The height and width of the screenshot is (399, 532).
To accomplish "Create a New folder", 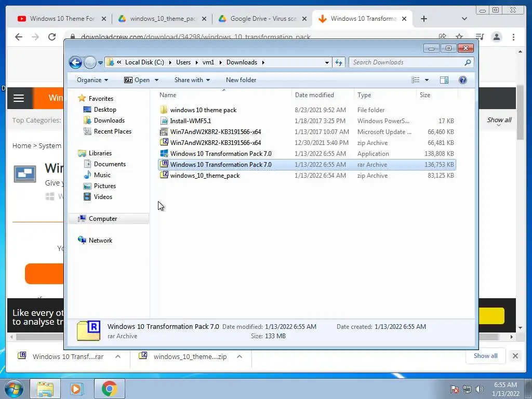I will pyautogui.click(x=241, y=80).
